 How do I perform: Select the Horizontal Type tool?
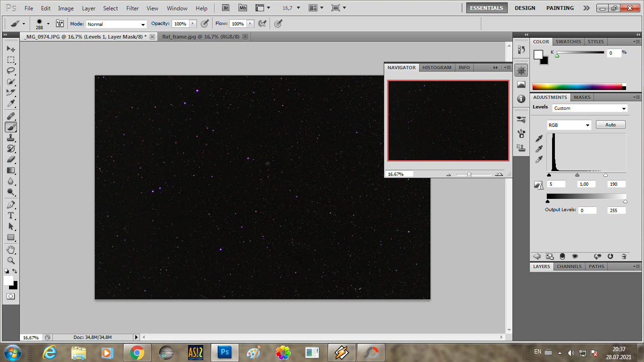pos(10,215)
